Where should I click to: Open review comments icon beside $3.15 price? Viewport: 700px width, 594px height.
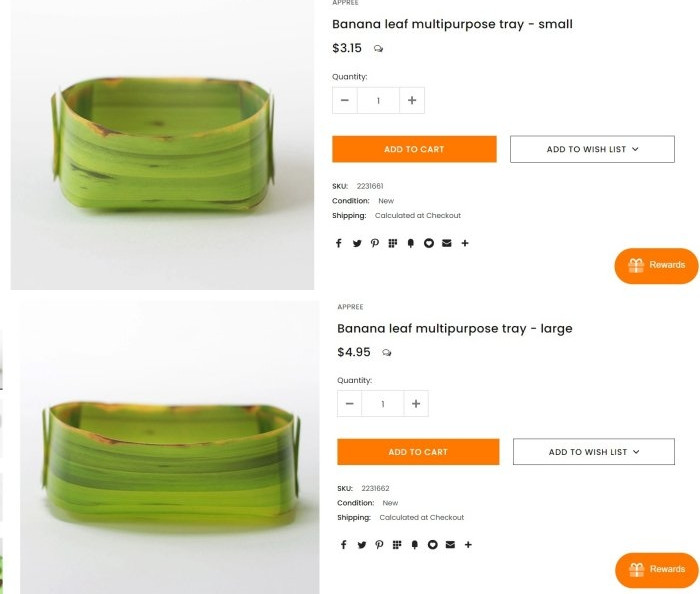click(x=378, y=49)
